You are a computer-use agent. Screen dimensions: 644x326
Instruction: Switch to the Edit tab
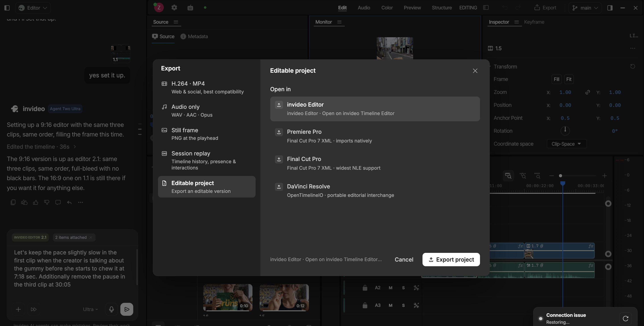pos(342,8)
